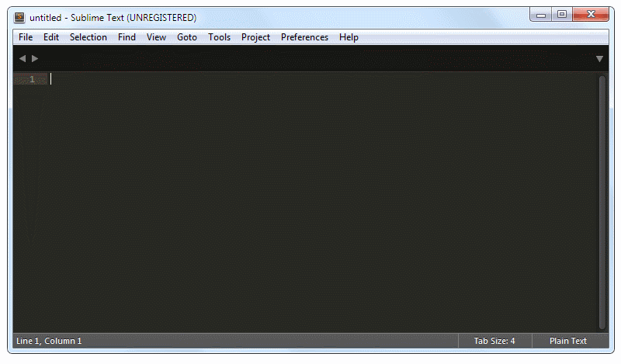Click line number 1 in the gutter
Screen dimensions: 621x364
pyautogui.click(x=32, y=79)
